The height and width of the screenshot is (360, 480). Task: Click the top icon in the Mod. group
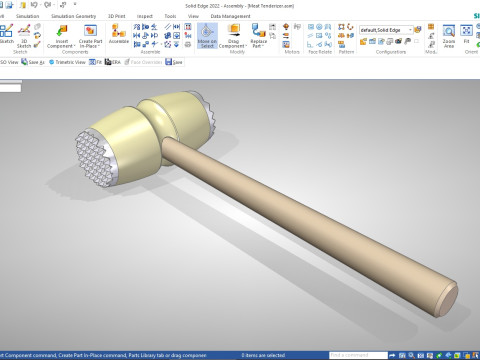(x=431, y=27)
